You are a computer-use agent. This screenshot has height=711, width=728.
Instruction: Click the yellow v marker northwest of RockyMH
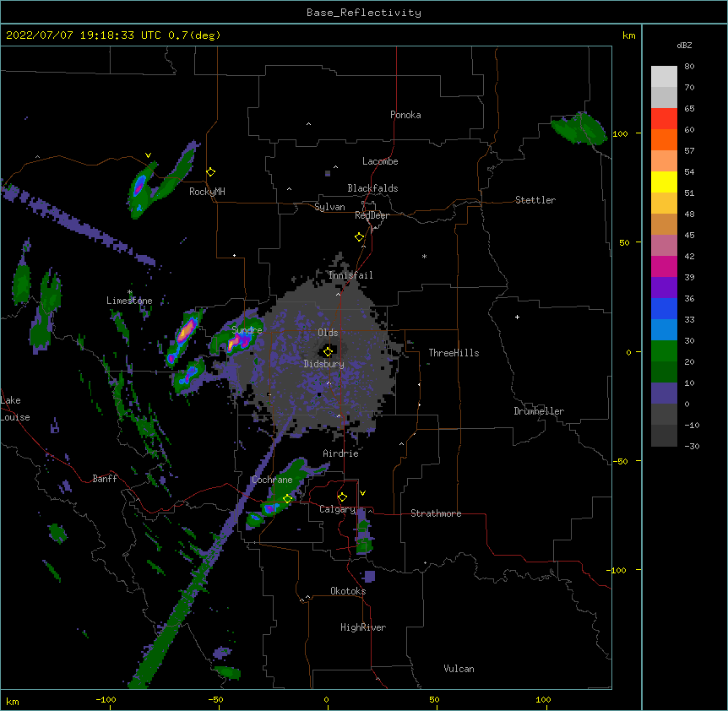148,155
